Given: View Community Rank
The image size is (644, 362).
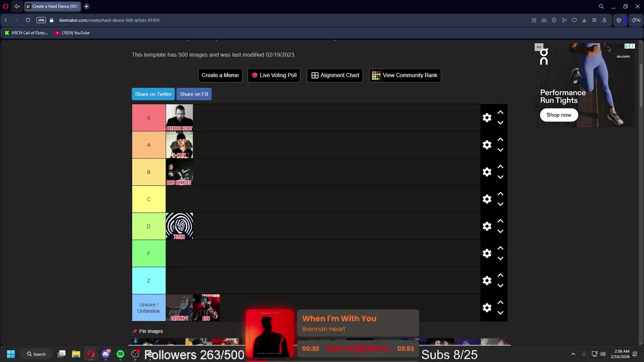Looking at the screenshot, I should point(405,75).
